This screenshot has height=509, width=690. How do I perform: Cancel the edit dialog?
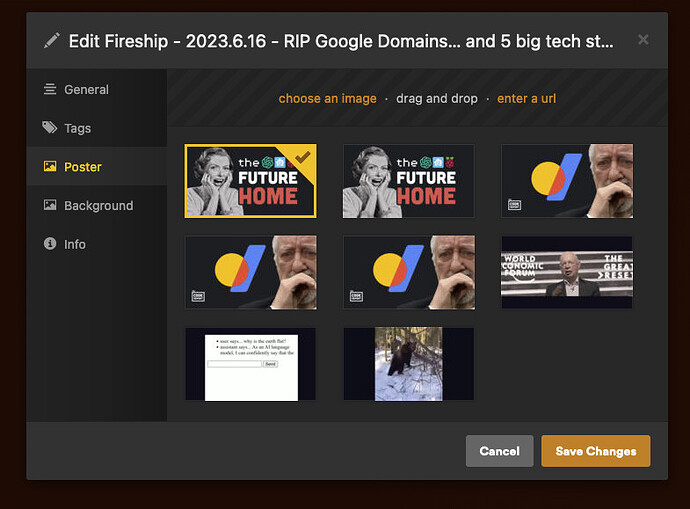tap(499, 451)
